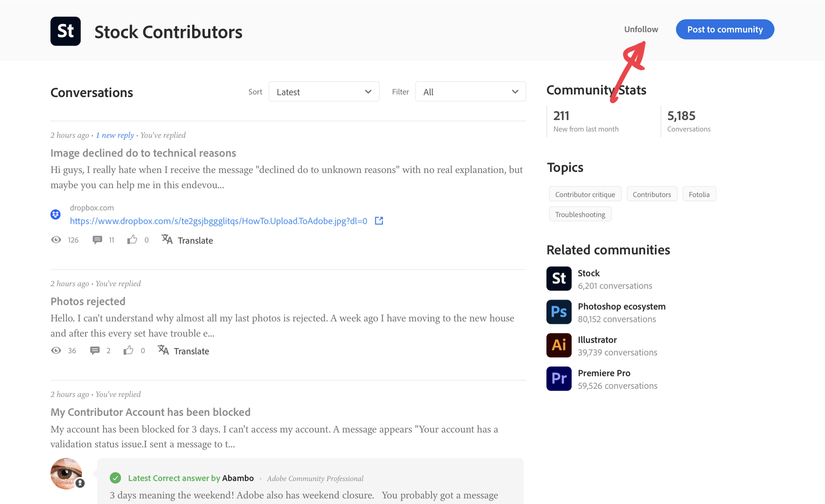Image resolution: width=825 pixels, height=504 pixels.
Task: Select the Contributor critique topic
Action: pyautogui.click(x=585, y=194)
